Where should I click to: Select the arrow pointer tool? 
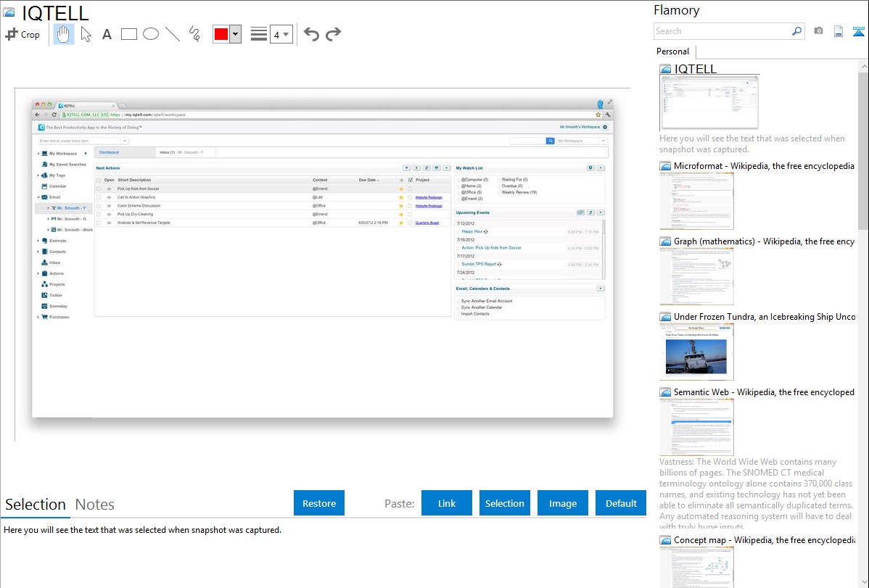pyautogui.click(x=86, y=34)
